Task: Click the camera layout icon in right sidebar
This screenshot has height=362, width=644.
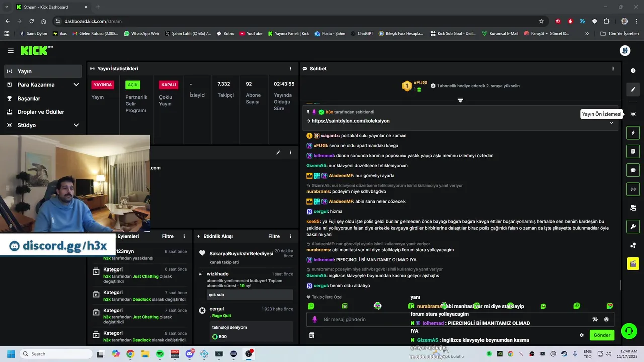Action: pos(633,208)
